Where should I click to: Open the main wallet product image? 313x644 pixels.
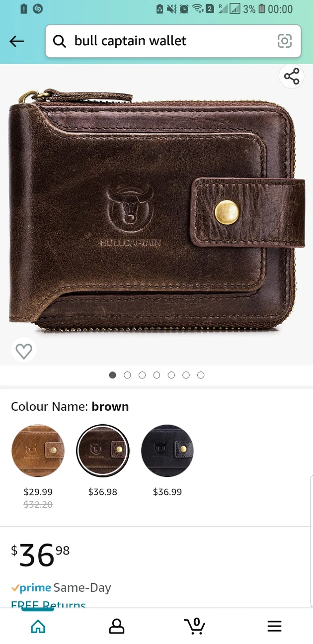(156, 211)
